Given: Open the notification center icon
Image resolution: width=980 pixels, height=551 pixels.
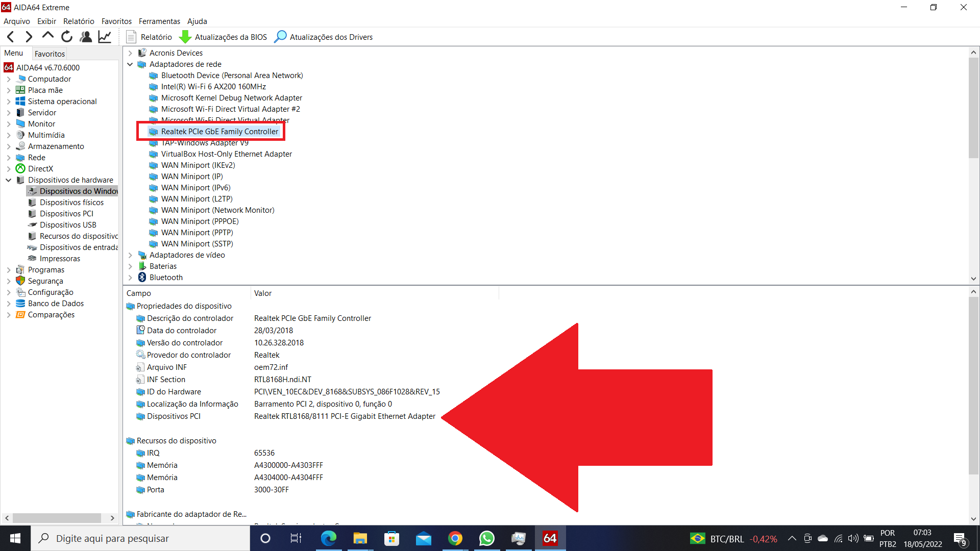Looking at the screenshot, I should coord(960,539).
